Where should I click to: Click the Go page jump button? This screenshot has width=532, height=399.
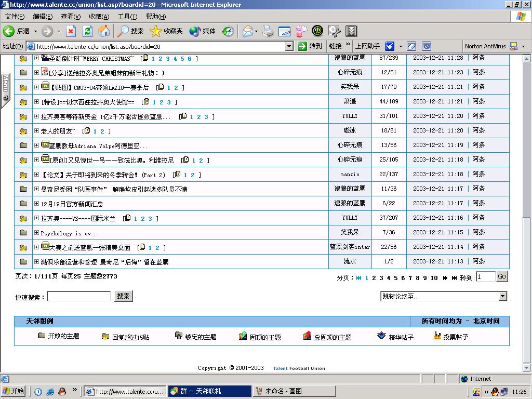tap(501, 276)
